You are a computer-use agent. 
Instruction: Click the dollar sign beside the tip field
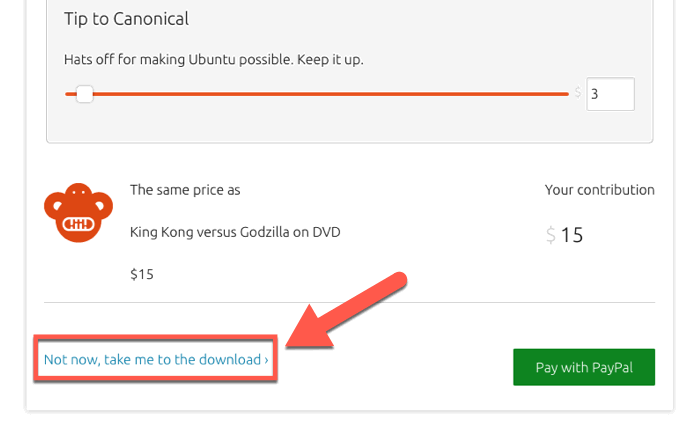pos(577,93)
